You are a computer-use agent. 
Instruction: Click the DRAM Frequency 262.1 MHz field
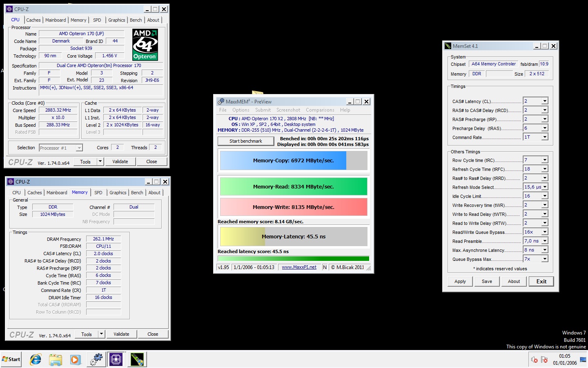(103, 239)
